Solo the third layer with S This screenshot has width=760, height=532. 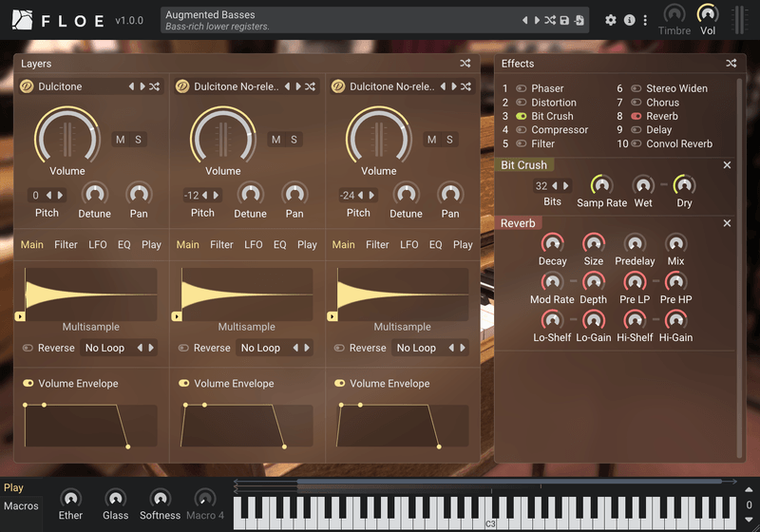point(449,140)
